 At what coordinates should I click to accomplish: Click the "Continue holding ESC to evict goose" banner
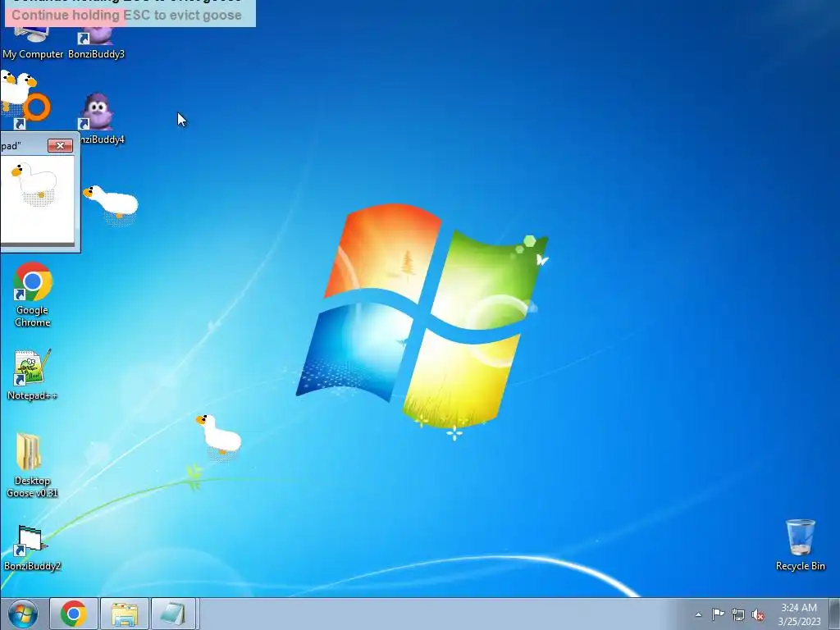tap(129, 13)
